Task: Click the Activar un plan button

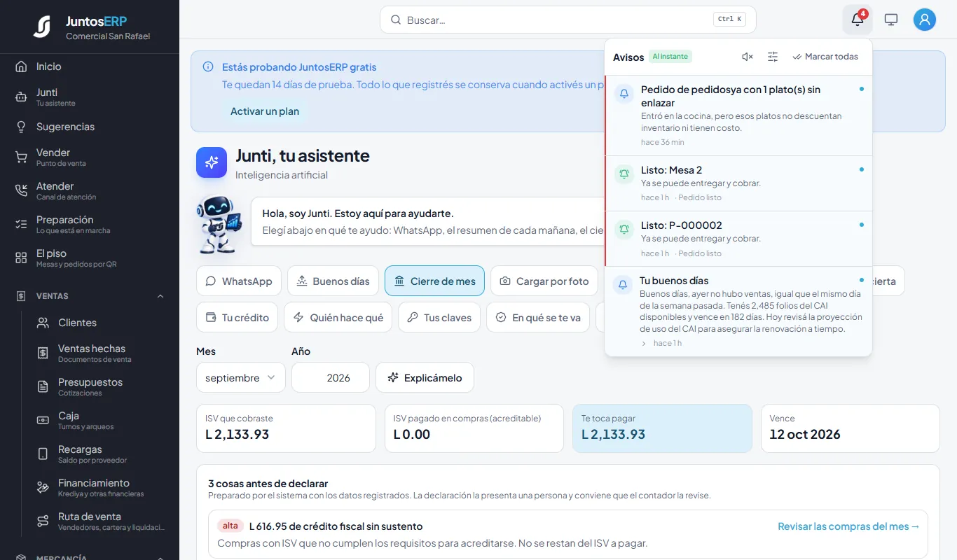Action: pyautogui.click(x=265, y=111)
